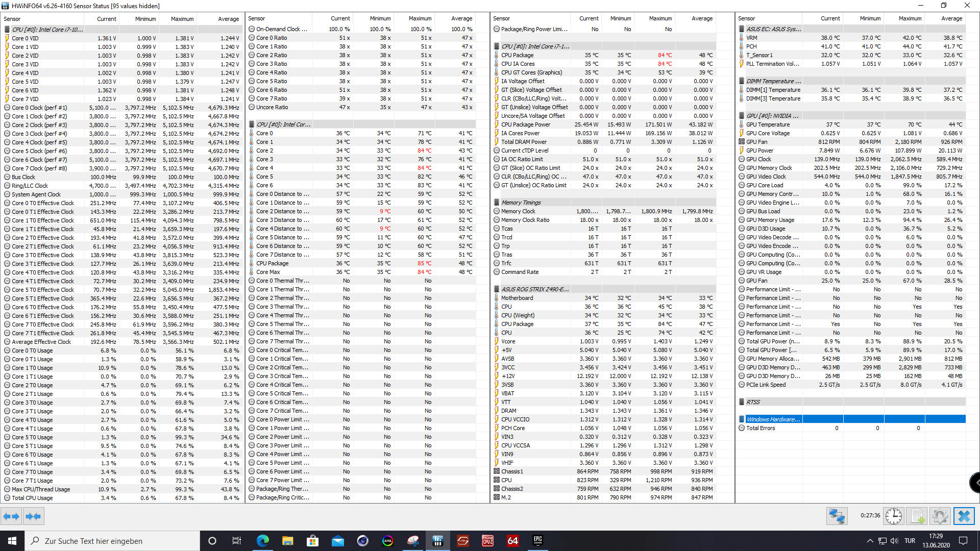Select the GPU Temperature row
The image size is (980, 551).
851,124
